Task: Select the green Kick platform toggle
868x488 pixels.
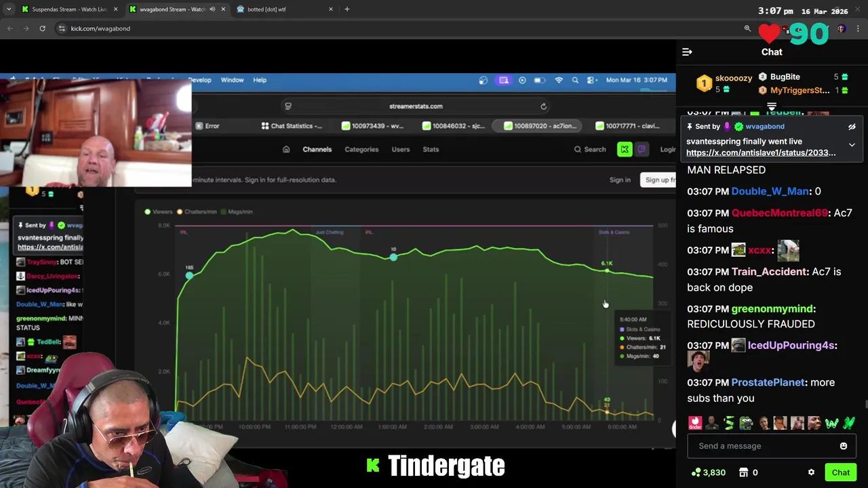Action: (x=625, y=150)
